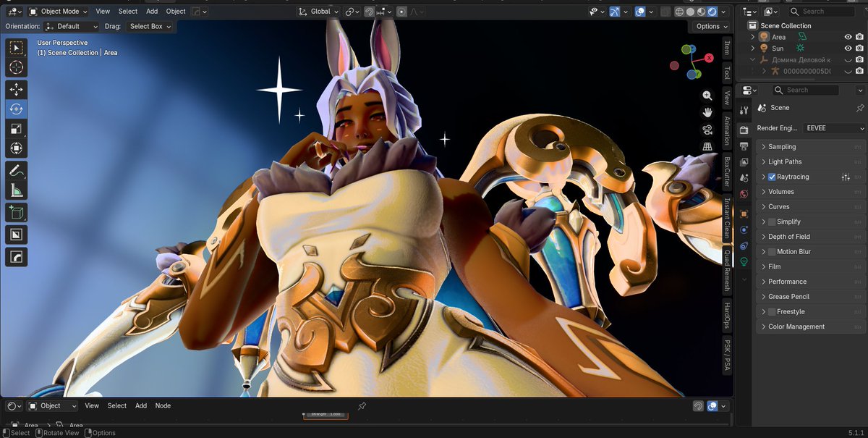The height and width of the screenshot is (438, 868).
Task: Activate the Transform tool
Action: tap(16, 148)
